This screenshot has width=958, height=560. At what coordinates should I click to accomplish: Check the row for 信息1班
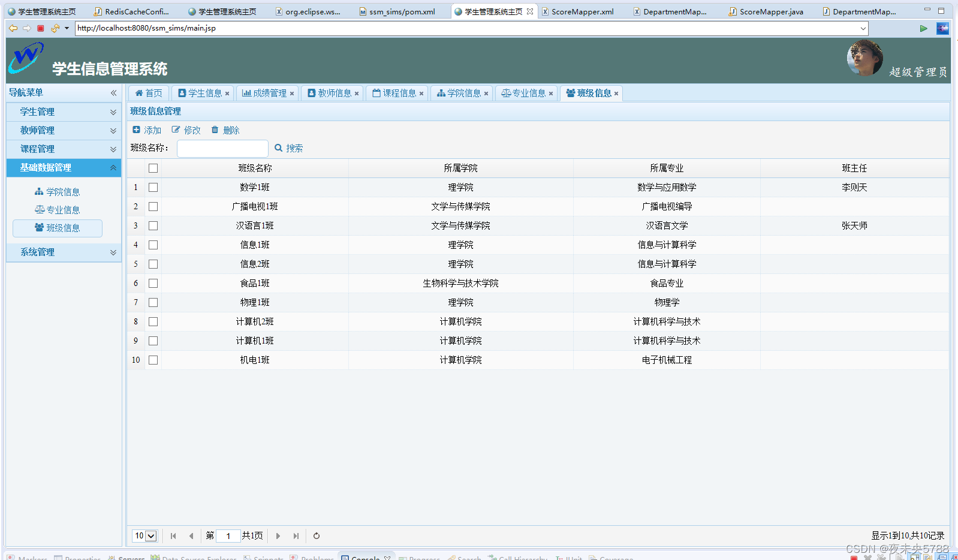point(153,245)
